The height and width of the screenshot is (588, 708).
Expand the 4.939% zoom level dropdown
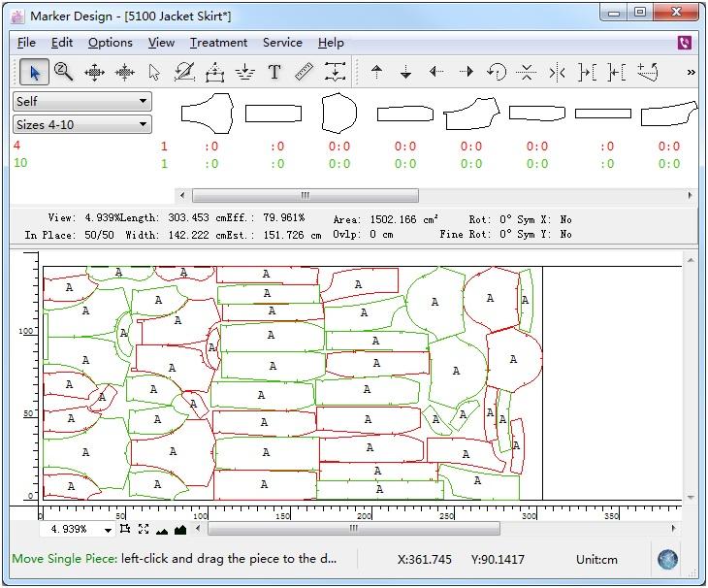pyautogui.click(x=106, y=530)
